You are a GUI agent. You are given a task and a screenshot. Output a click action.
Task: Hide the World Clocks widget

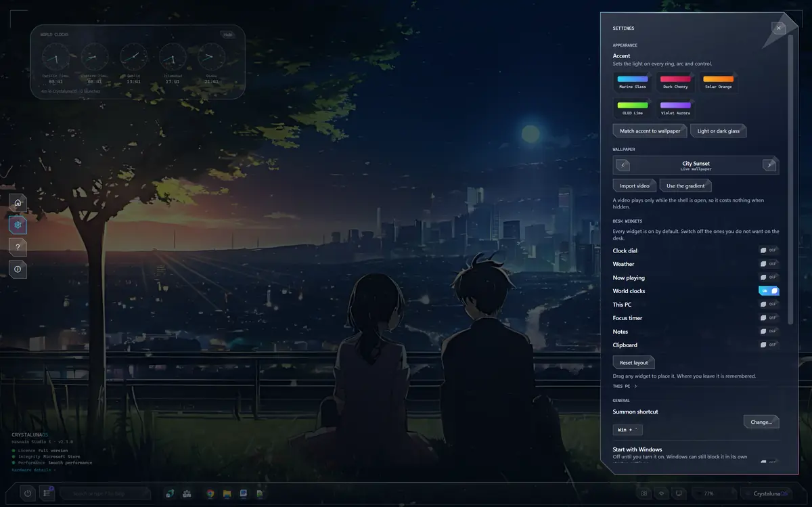[227, 35]
